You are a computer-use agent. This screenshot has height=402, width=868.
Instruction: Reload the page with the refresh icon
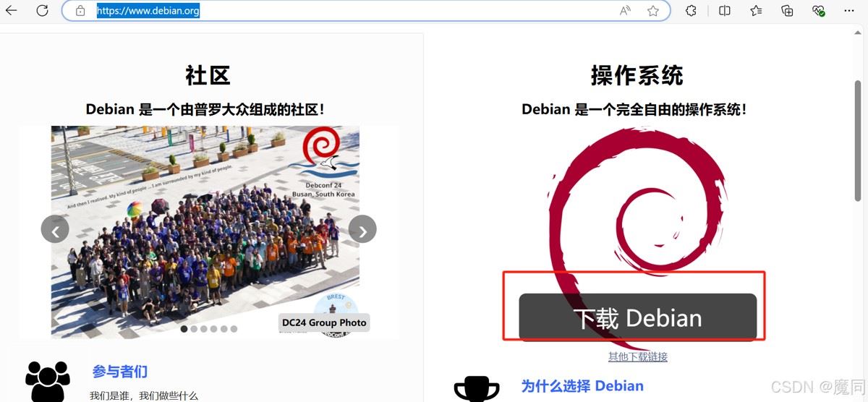(43, 11)
